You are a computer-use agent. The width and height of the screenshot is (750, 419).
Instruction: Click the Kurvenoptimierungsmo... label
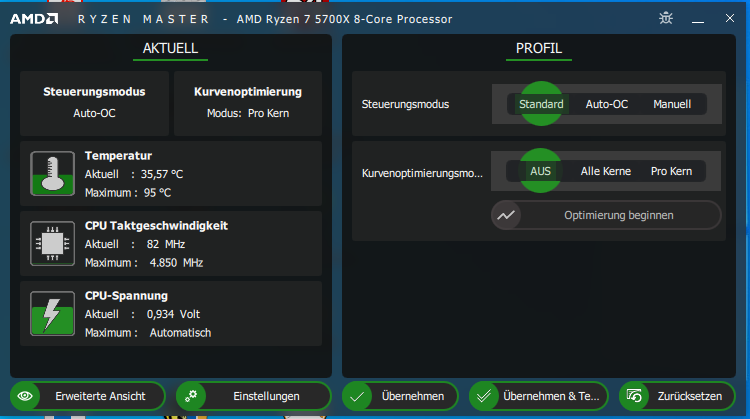click(x=422, y=173)
